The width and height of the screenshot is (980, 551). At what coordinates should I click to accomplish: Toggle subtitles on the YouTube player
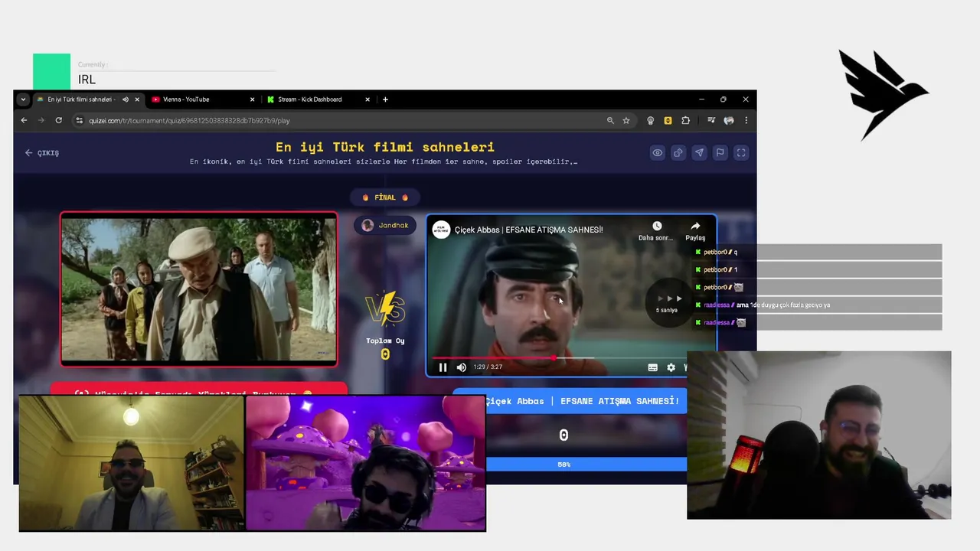coord(652,367)
